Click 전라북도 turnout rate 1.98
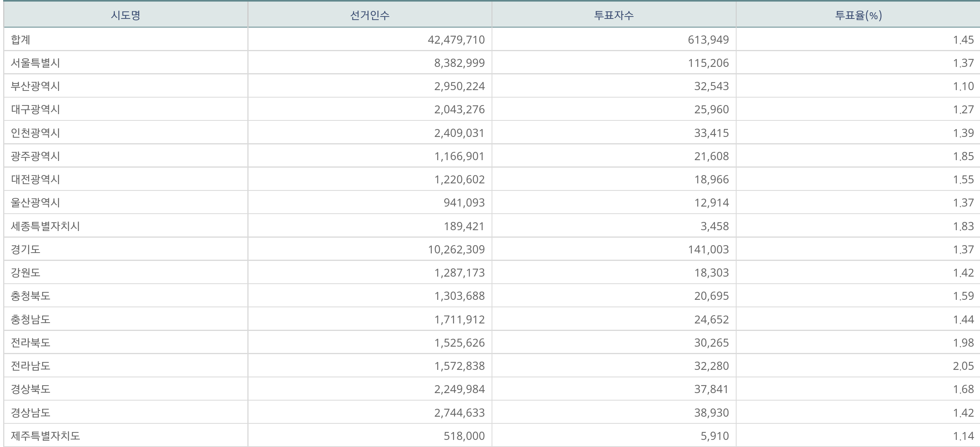Viewport: 980px width, 447px height. coord(963,343)
